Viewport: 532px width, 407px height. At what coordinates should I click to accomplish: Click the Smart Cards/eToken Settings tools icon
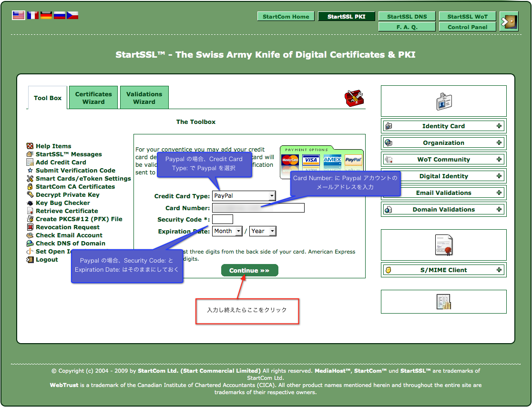click(30, 178)
